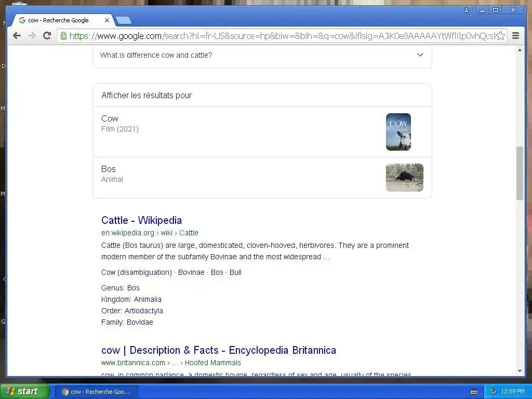
Task: Click the on-screen keyboard tray icon
Action: (474, 392)
